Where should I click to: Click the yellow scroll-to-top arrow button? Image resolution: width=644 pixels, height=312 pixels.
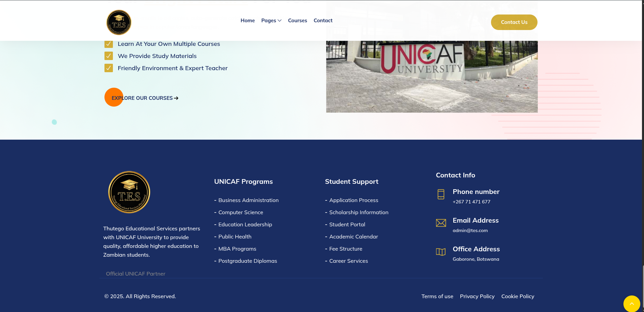[632, 304]
